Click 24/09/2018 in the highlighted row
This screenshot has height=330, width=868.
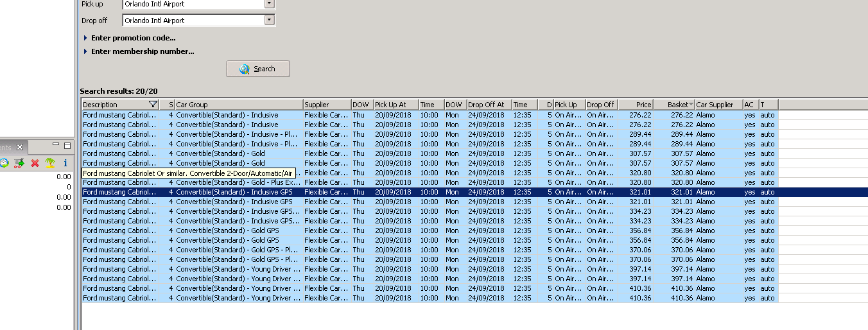coord(486,192)
